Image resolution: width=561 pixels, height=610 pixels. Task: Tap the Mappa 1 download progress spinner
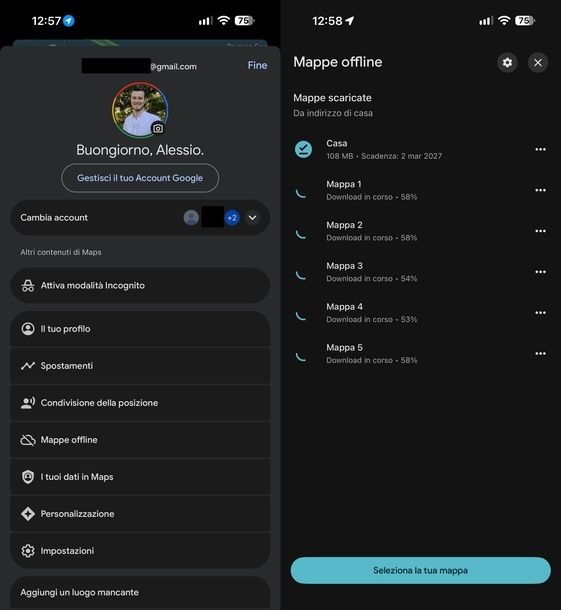click(x=301, y=193)
